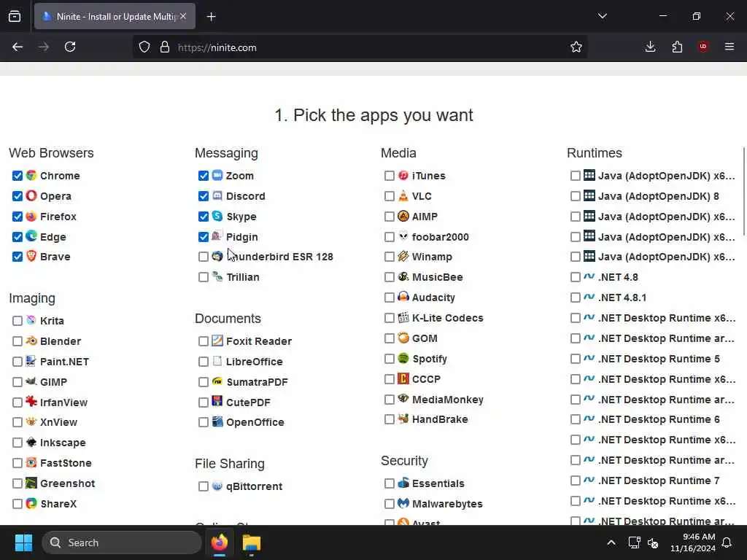Click the Windows taskbar Search box
The image size is (747, 560).
click(122, 542)
